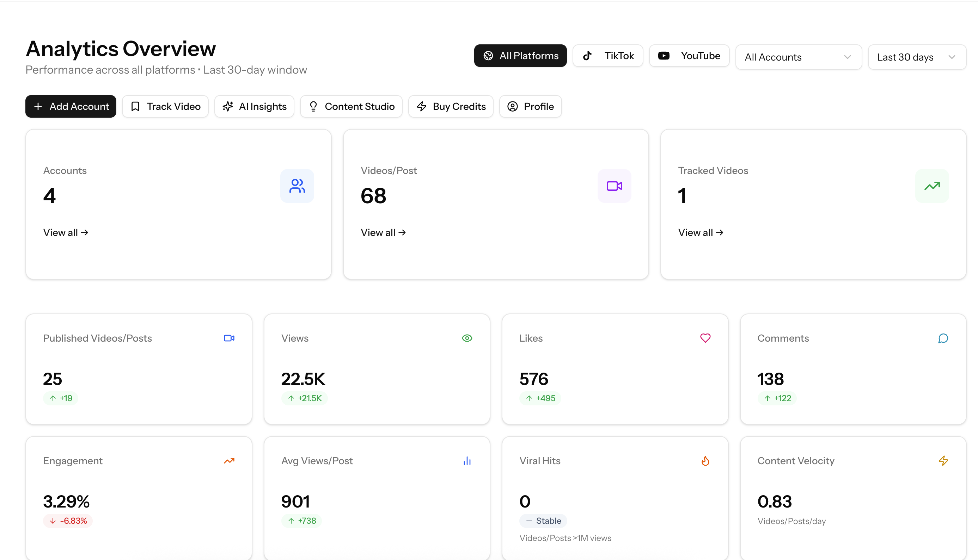Switch to the All Platforms filter
The width and height of the screenshot is (978, 560).
pyautogui.click(x=520, y=55)
